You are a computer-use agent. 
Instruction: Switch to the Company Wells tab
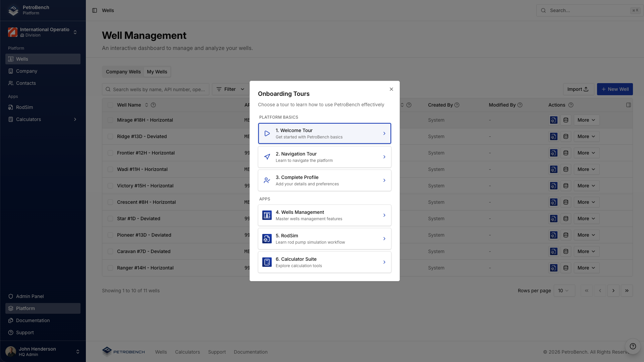click(123, 72)
